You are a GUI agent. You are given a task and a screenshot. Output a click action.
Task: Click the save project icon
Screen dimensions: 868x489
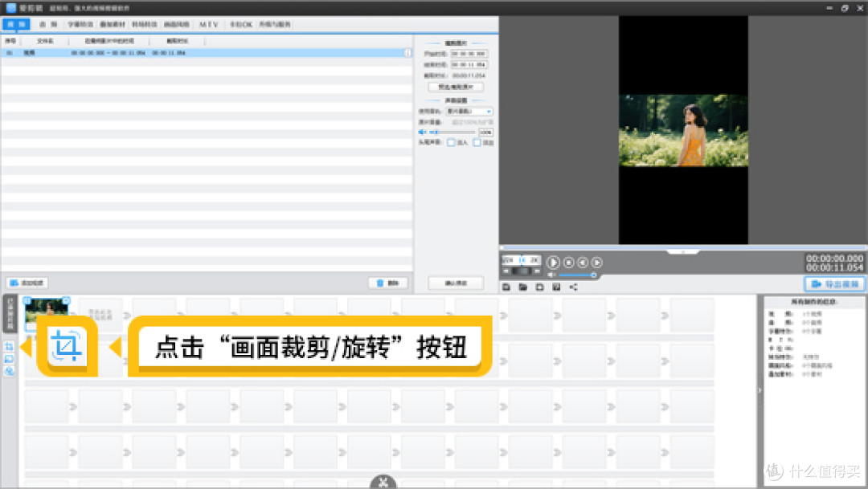(540, 287)
